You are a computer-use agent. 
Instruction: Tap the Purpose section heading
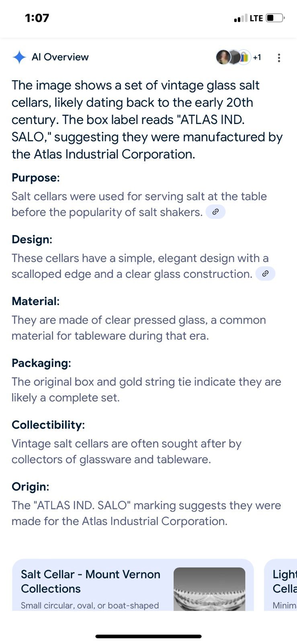pos(36,178)
